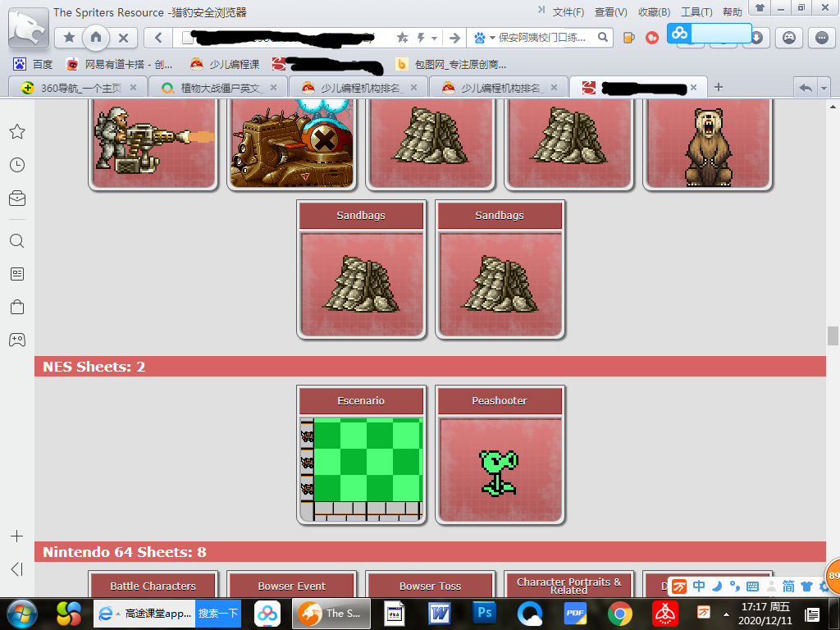Open Word from the taskbar
840x630 pixels.
click(x=440, y=614)
